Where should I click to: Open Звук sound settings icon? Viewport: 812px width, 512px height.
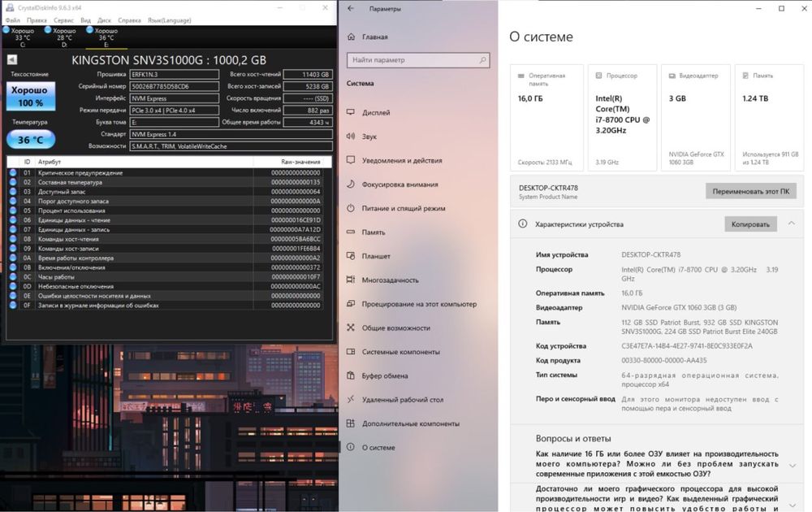point(351,137)
